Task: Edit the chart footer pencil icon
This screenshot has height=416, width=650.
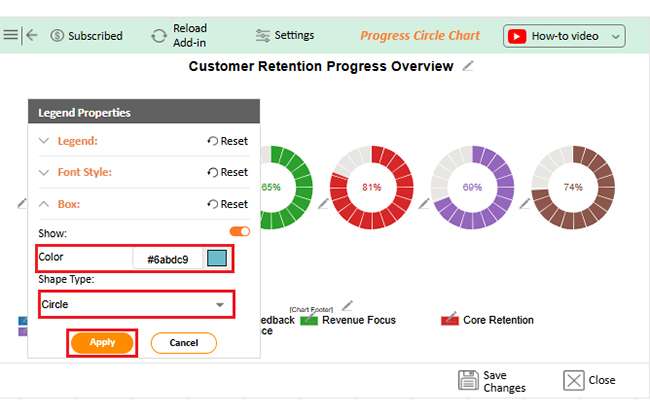Action: pyautogui.click(x=347, y=306)
